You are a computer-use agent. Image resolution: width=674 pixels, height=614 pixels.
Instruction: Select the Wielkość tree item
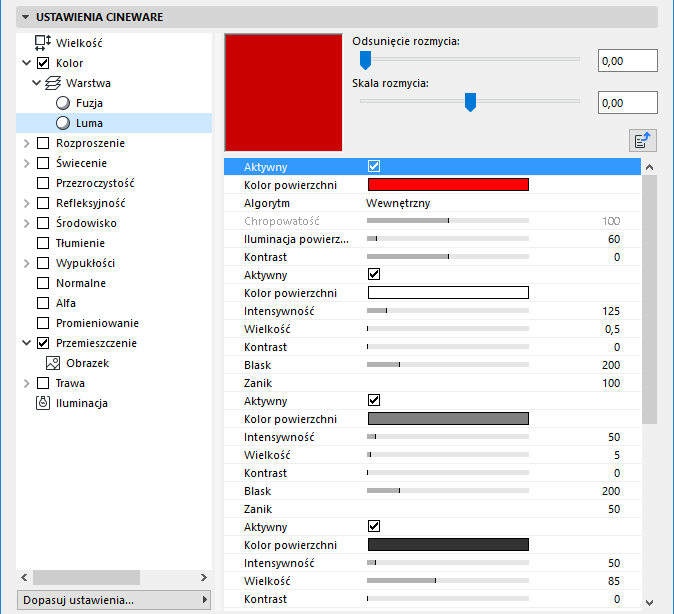coord(79,43)
